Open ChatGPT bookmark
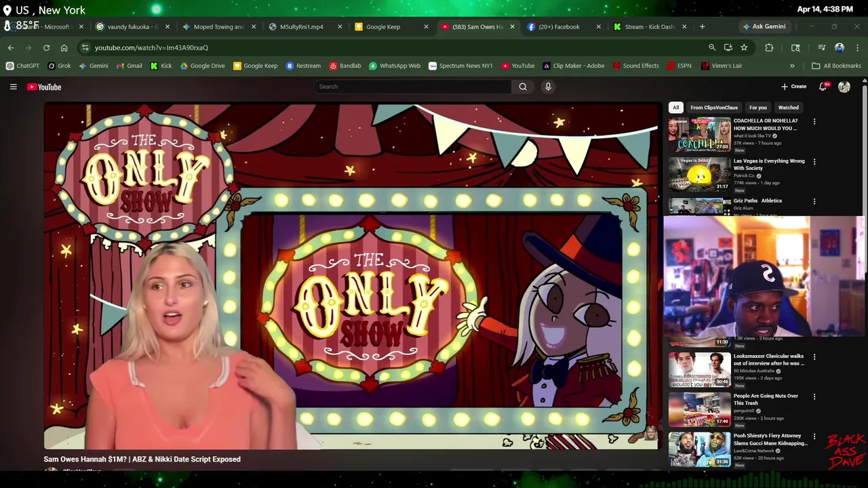Image resolution: width=868 pixels, height=488 pixels. [x=22, y=66]
